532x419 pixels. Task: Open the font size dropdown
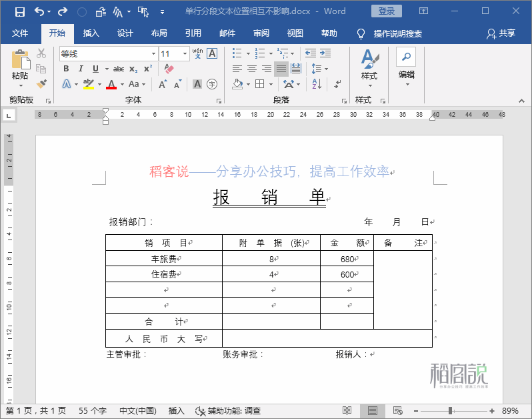coord(185,53)
